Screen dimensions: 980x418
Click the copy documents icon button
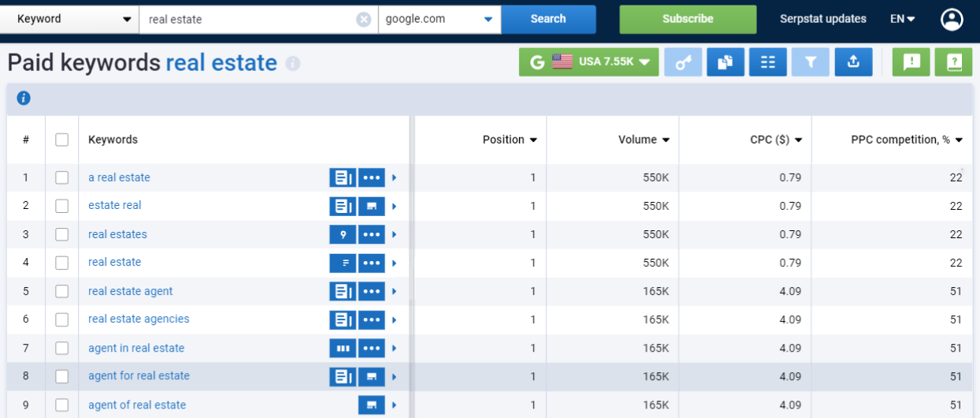pos(726,62)
